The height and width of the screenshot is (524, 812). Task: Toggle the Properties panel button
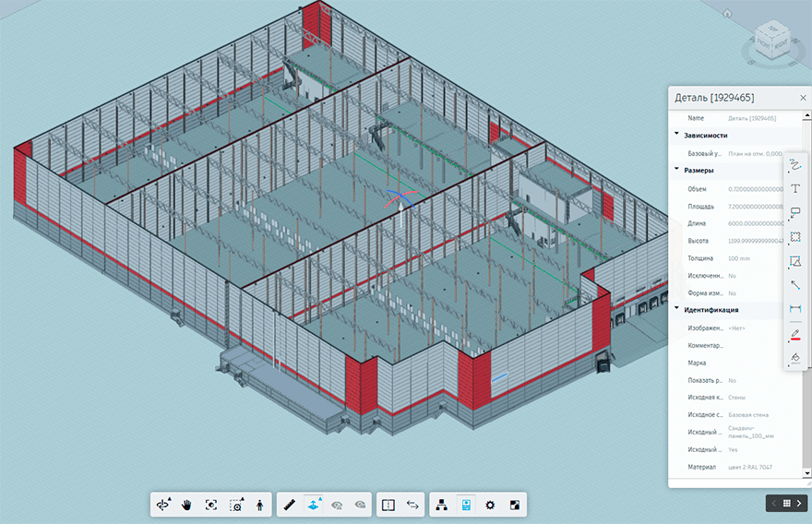(466, 505)
